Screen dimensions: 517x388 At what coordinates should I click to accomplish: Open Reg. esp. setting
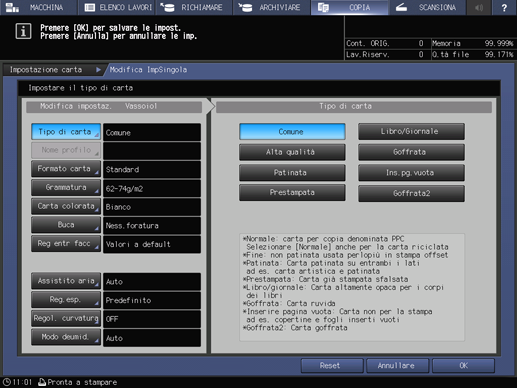click(x=66, y=300)
